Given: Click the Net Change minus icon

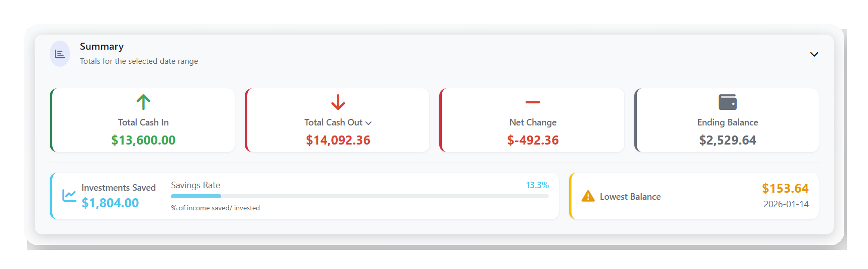Looking at the screenshot, I should coord(533,102).
